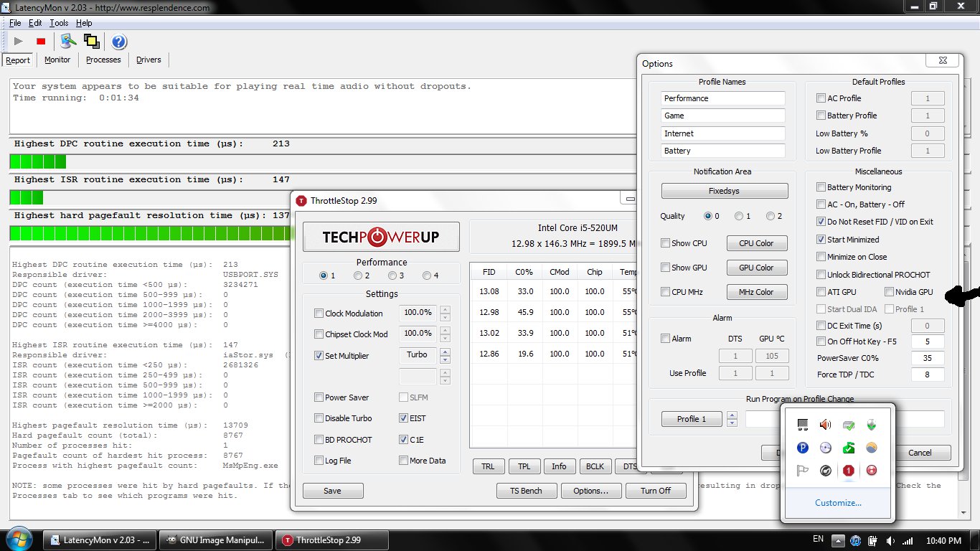Switch to the Monitor tab

(x=57, y=60)
